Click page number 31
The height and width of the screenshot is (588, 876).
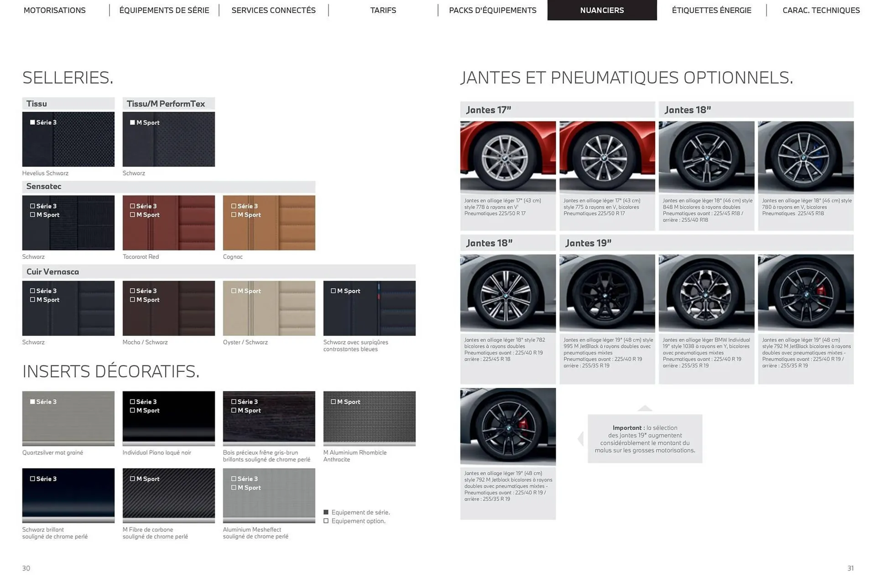850,568
